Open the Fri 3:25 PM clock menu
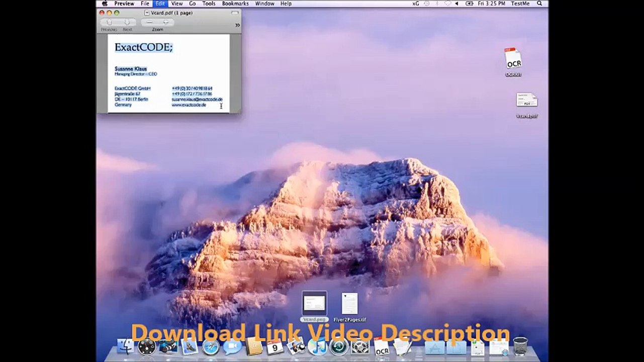The width and height of the screenshot is (644, 362). 492,4
